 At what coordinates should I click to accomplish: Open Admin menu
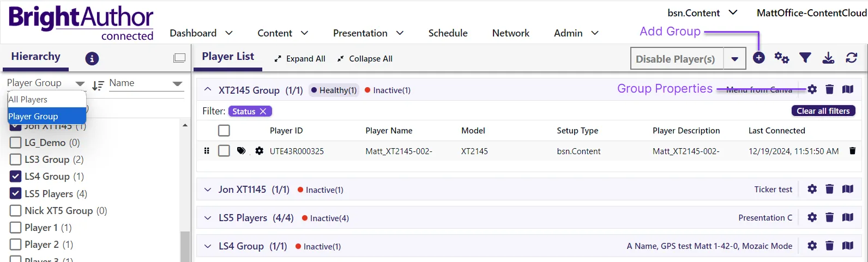coord(576,33)
